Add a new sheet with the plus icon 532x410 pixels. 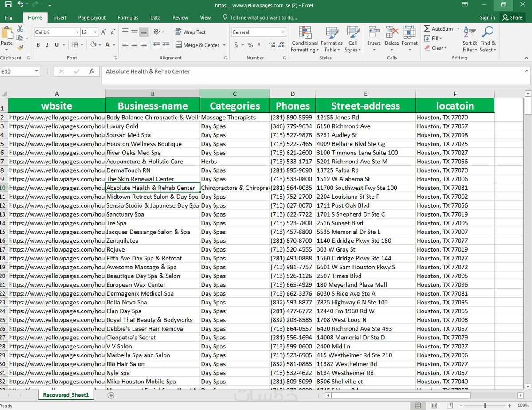tap(111, 395)
